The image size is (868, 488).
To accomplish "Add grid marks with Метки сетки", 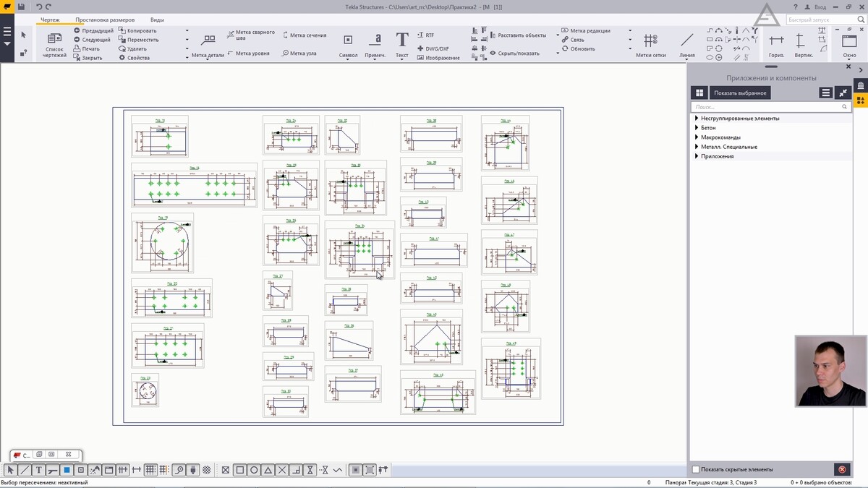I will [x=650, y=40].
